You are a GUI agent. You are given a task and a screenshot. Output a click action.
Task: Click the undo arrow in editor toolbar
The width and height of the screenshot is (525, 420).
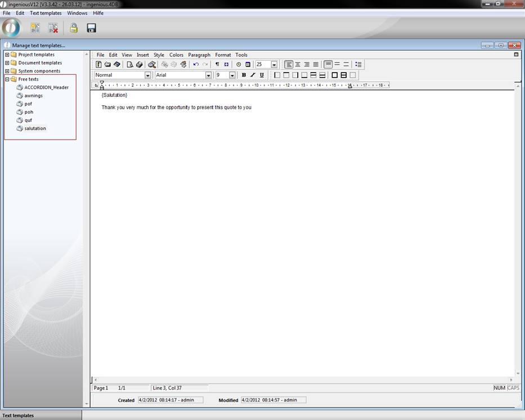(196, 65)
